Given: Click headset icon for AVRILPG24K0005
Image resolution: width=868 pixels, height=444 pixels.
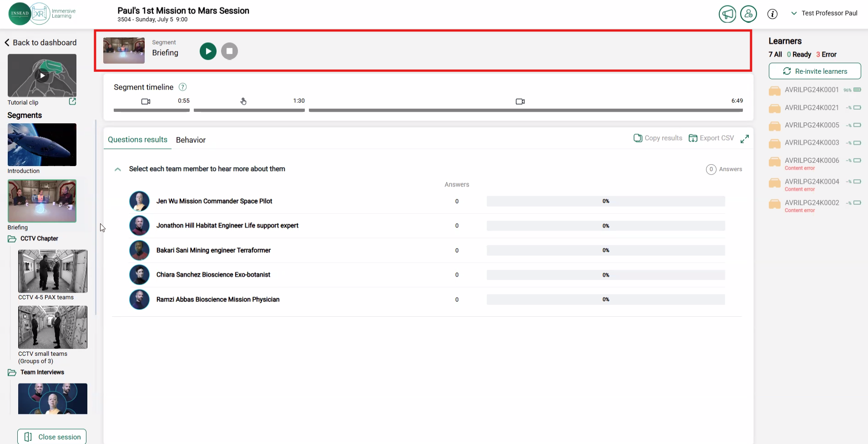Looking at the screenshot, I should pos(775,126).
